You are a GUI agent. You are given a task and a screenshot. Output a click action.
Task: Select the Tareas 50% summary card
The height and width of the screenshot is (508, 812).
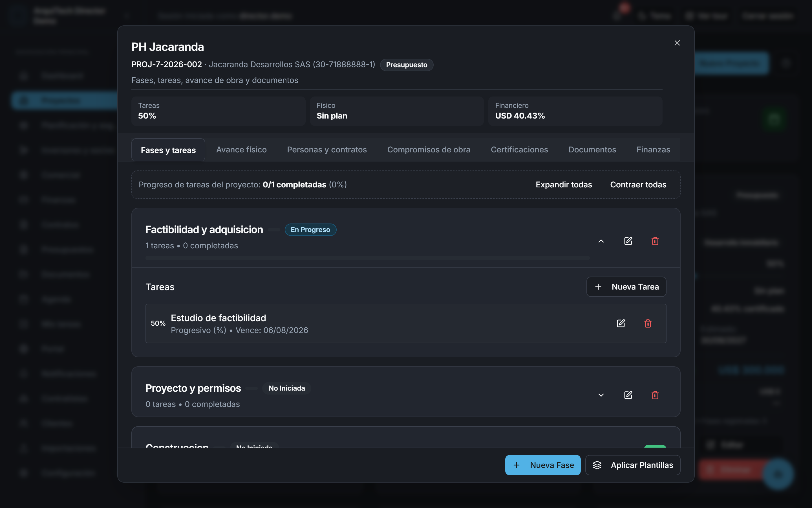click(x=219, y=111)
